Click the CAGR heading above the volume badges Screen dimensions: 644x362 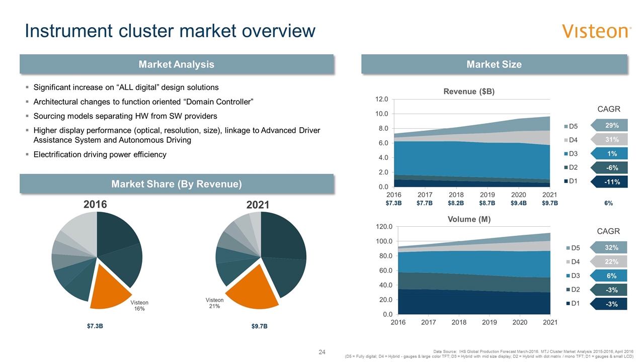[608, 231]
